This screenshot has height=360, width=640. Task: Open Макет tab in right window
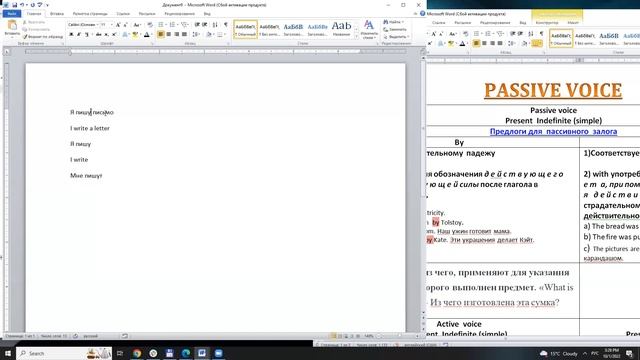[x=573, y=22]
